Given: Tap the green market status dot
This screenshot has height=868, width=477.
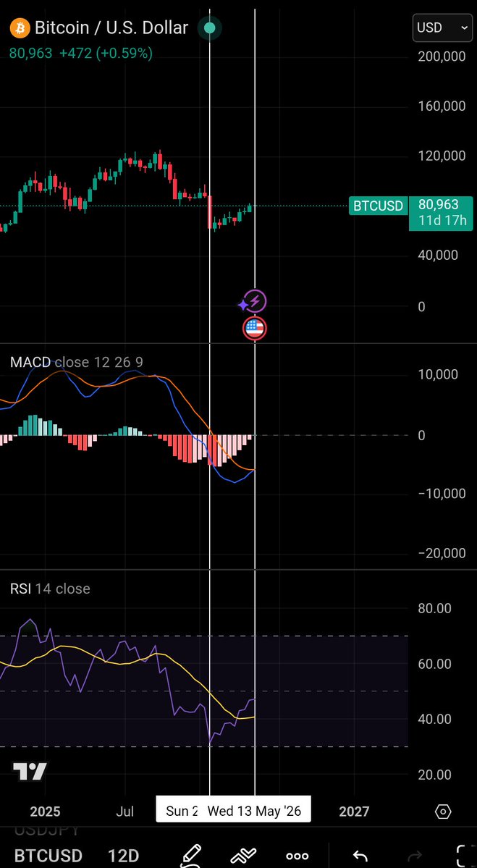Looking at the screenshot, I should pos(210,28).
